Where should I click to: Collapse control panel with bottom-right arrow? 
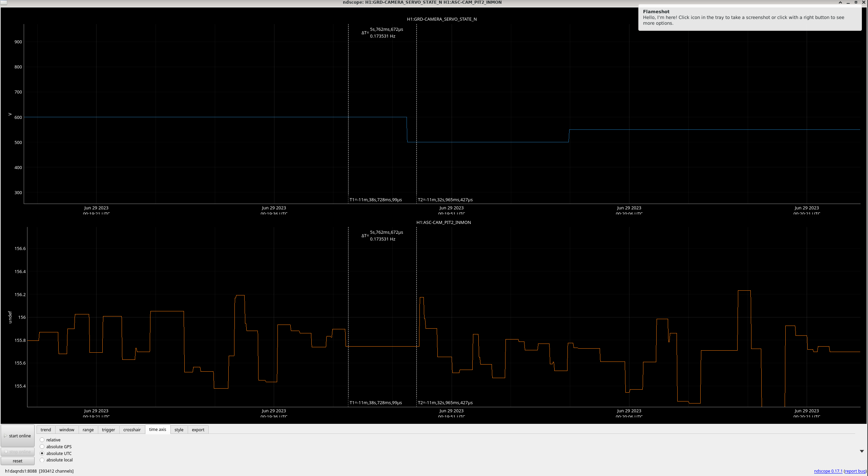click(x=862, y=451)
